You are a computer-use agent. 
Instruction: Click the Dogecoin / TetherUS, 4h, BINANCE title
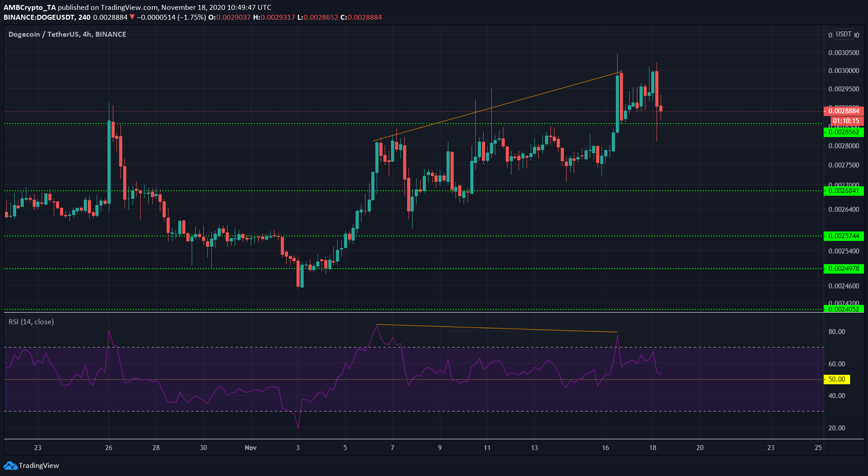pos(67,34)
